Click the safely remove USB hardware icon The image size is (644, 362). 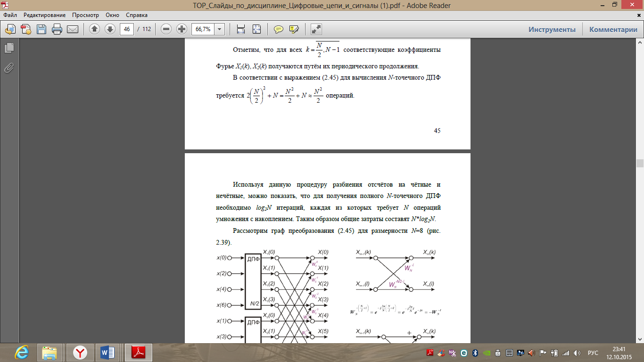tap(498, 353)
